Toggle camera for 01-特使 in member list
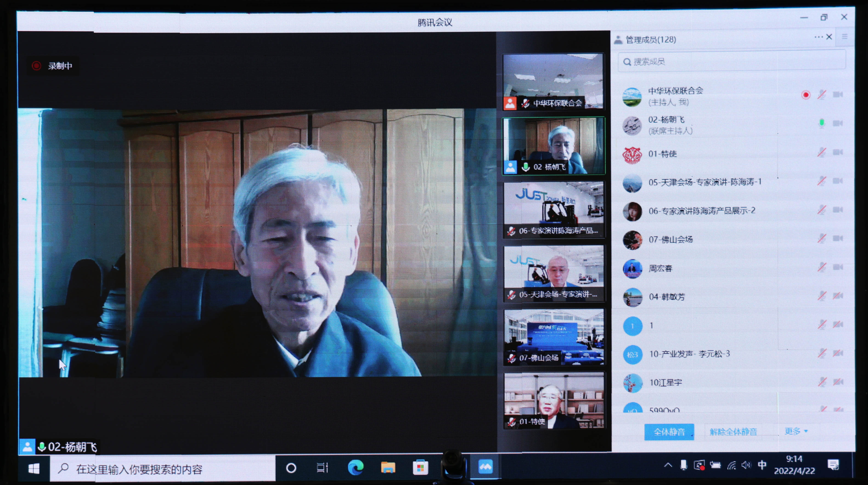868x485 pixels. click(x=838, y=152)
